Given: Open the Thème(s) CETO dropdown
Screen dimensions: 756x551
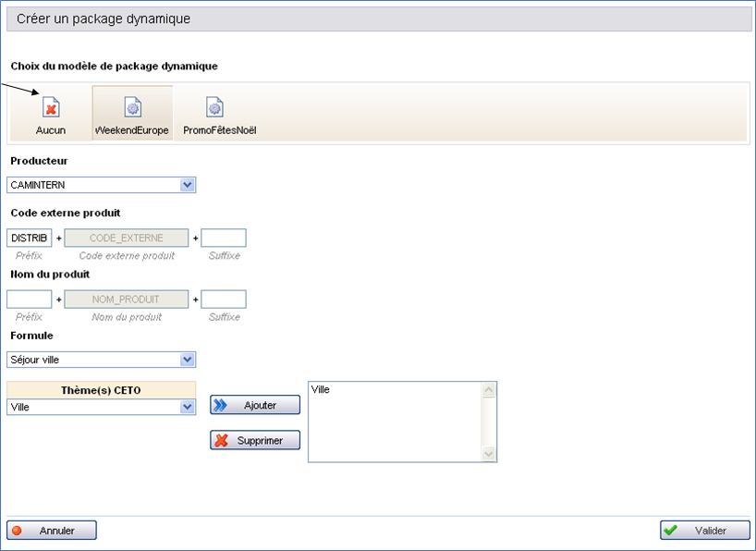Looking at the screenshot, I should [x=188, y=407].
